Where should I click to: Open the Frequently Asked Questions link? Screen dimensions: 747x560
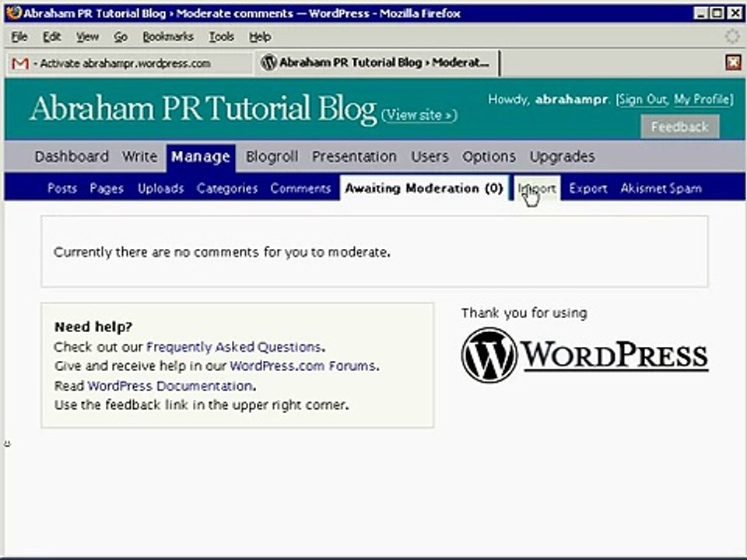pyautogui.click(x=233, y=347)
